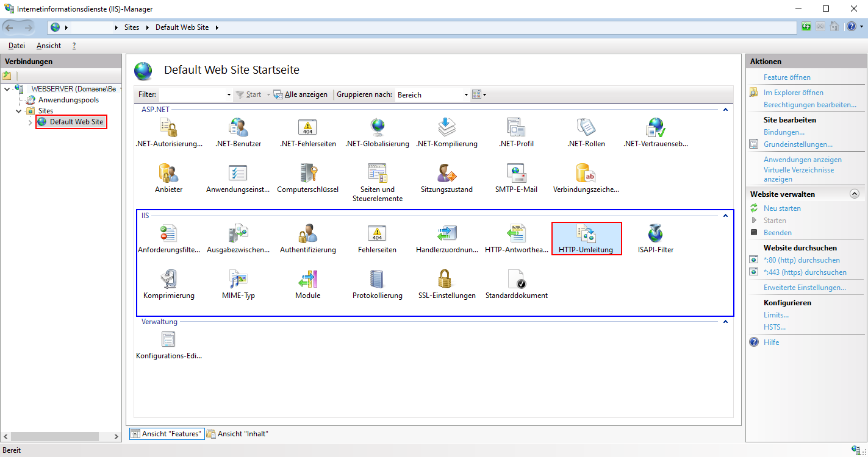Open Handlerzuordnungen feature icon
Image resolution: width=868 pixels, height=457 pixels.
coord(447,239)
